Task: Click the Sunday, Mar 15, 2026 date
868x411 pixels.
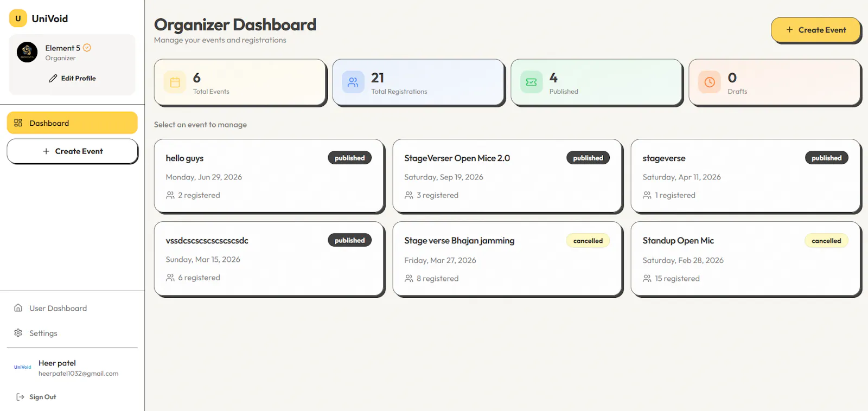Action: [203, 260]
